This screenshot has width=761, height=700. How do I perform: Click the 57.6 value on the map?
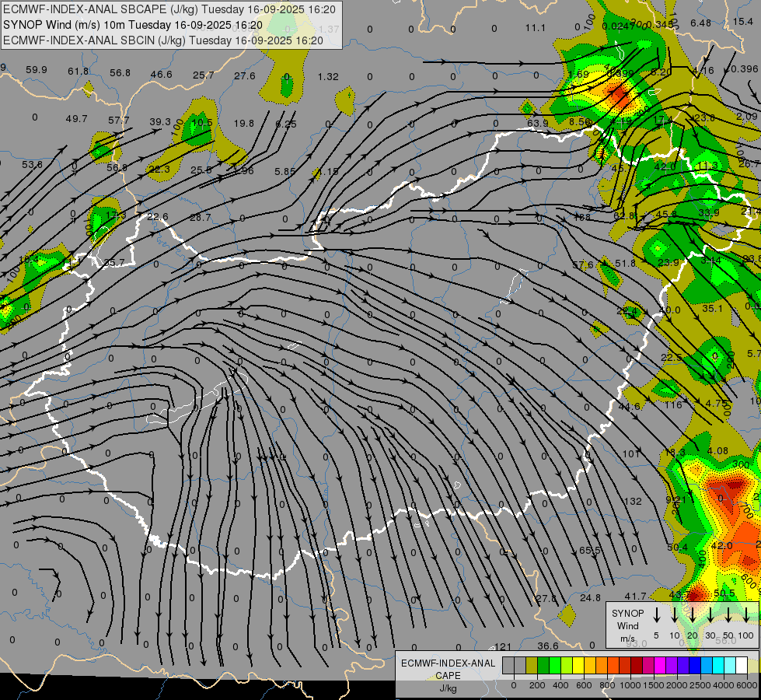click(x=583, y=264)
